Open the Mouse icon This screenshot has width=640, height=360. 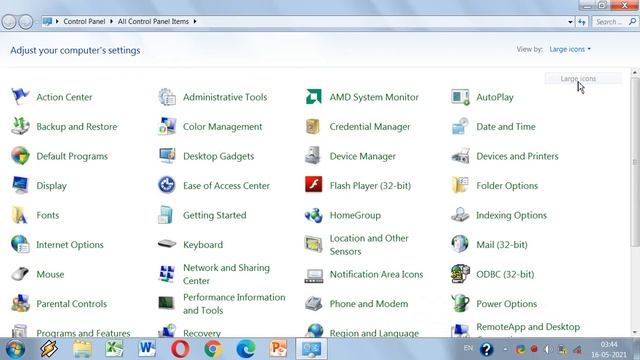(x=20, y=274)
